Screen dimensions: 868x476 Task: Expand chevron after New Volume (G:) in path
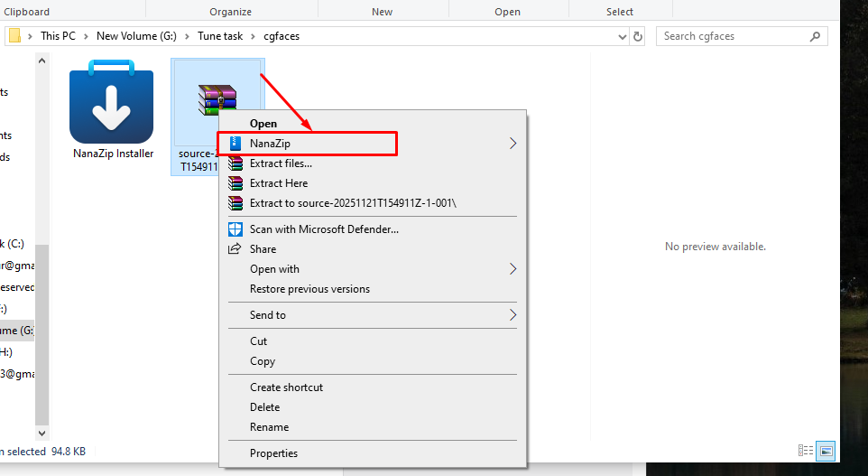[187, 36]
